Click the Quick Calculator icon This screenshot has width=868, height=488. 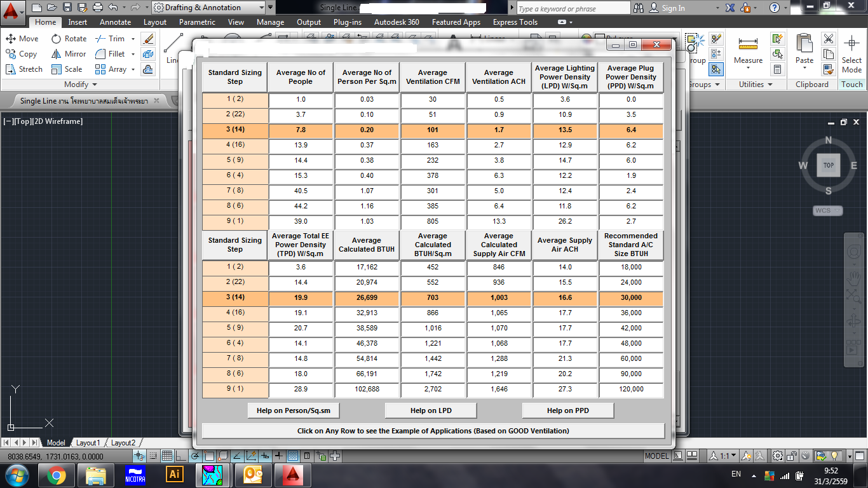tap(778, 69)
